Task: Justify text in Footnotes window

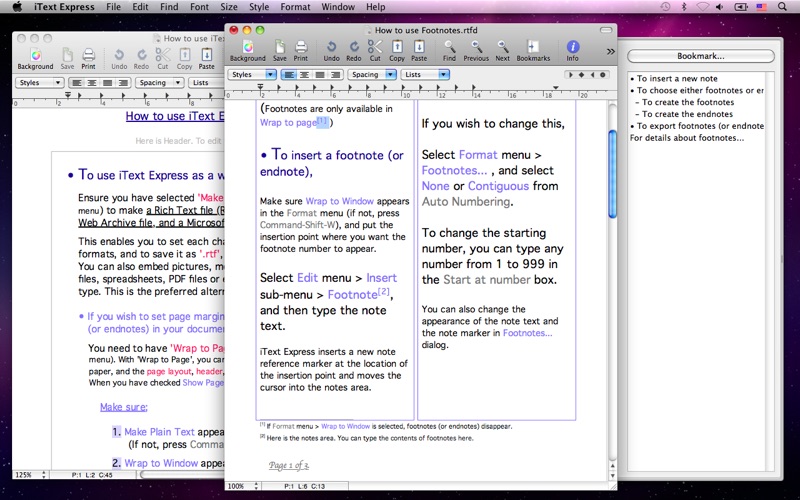Action: (320, 74)
